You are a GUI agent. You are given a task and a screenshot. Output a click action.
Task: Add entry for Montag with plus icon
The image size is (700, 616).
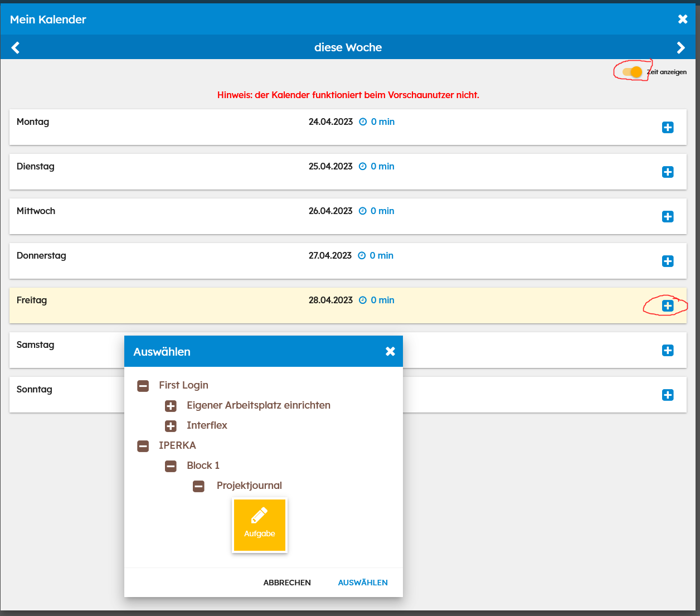pyautogui.click(x=667, y=128)
